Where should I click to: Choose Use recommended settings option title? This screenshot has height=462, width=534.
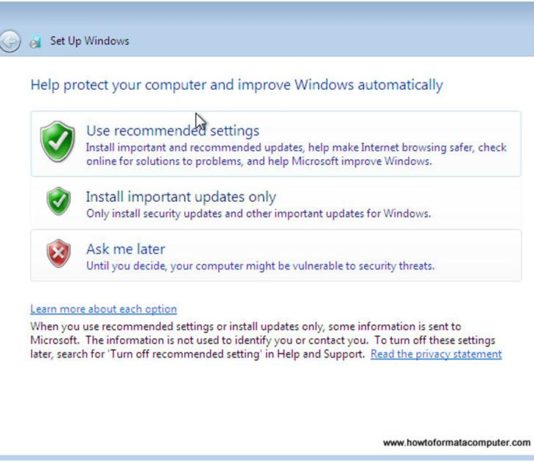point(173,131)
